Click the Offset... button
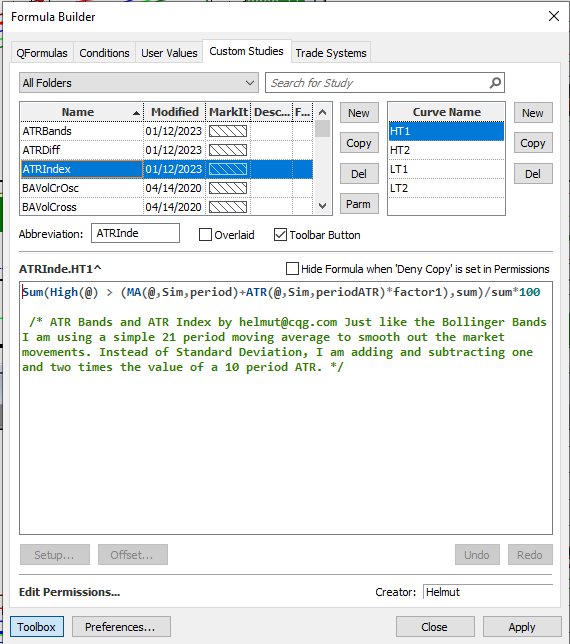Screen dimensions: 570x644 click(x=133, y=555)
